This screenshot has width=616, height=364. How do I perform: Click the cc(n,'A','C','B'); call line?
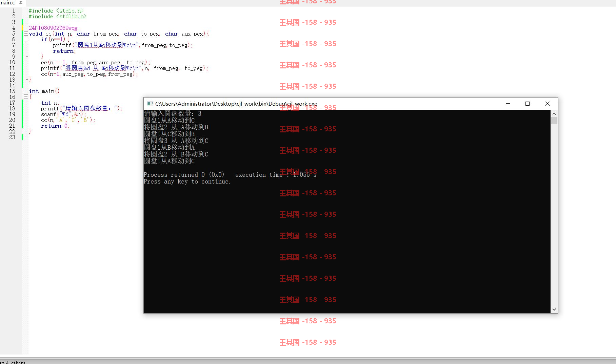tap(68, 120)
